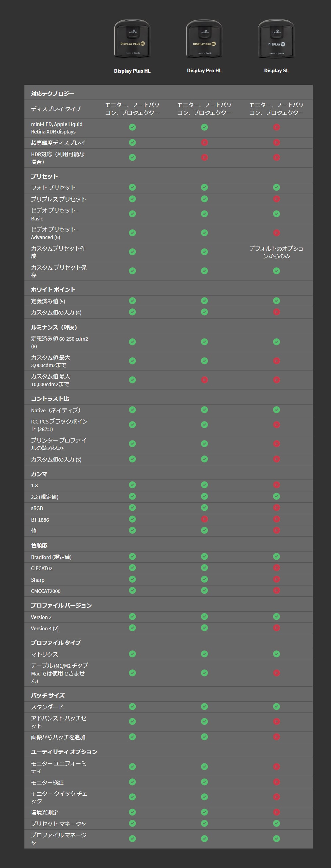
Task: Click Display Plus HL 環境光測定 green checkmark
Action: pos(132,812)
